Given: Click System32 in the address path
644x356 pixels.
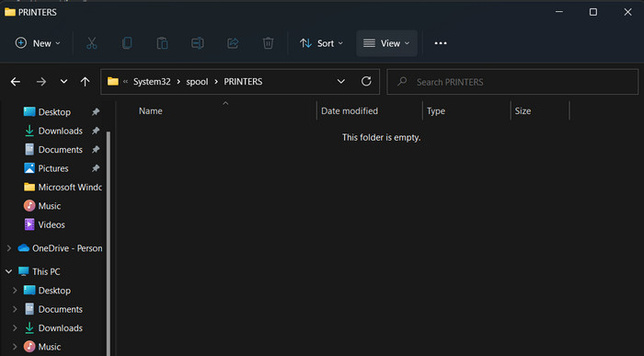Looking at the screenshot, I should pos(152,82).
